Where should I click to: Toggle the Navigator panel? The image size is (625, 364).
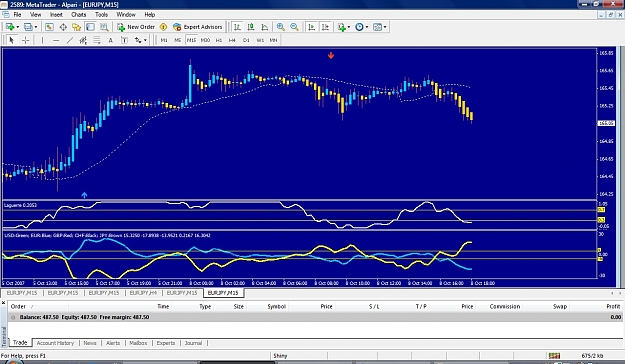(77, 27)
